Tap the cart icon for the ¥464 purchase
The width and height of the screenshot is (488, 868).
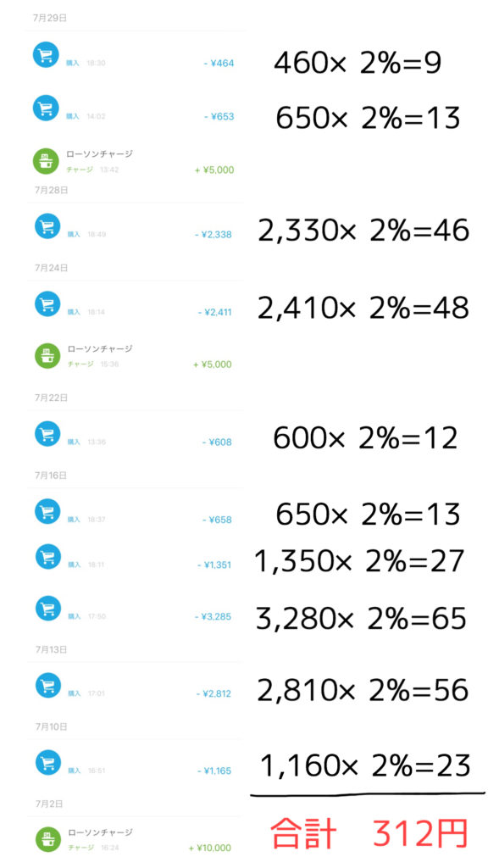pos(46,55)
